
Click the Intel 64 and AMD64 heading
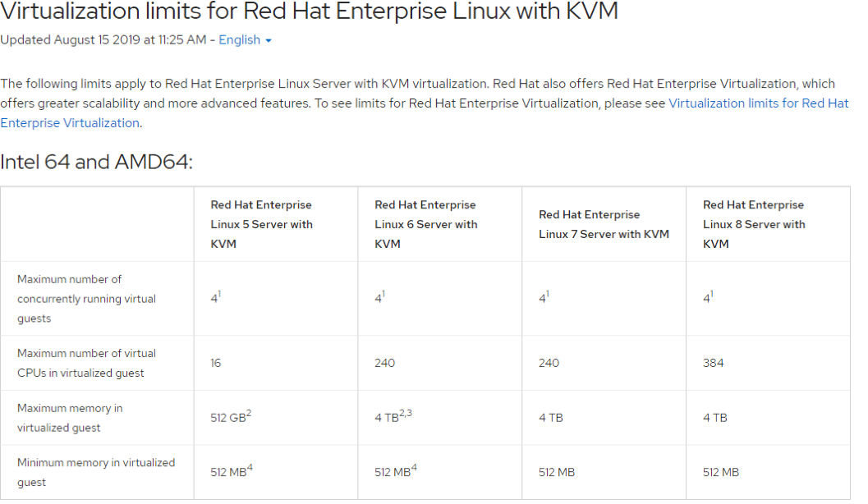tap(96, 162)
